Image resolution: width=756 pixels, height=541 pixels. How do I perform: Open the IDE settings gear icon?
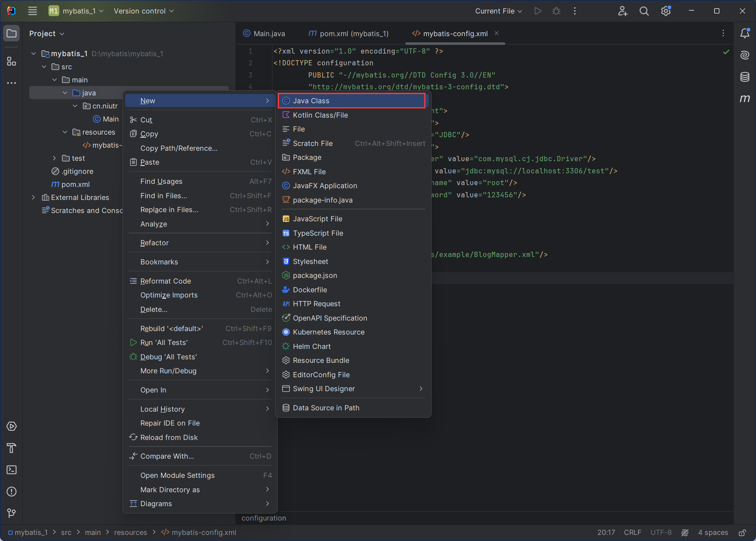click(x=666, y=11)
